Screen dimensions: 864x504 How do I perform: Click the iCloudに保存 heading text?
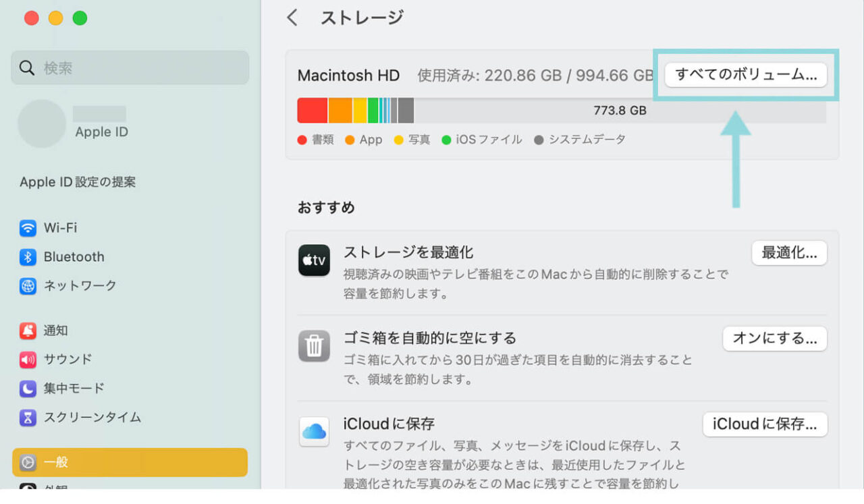[389, 424]
